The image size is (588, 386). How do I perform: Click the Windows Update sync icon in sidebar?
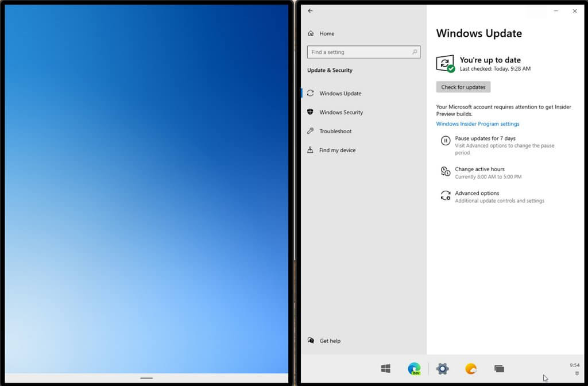tap(310, 93)
